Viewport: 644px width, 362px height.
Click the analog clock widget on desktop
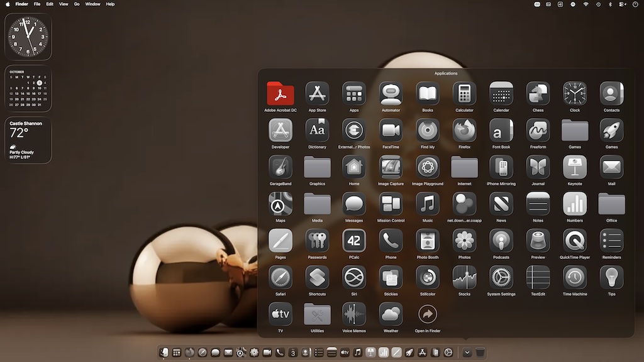tap(28, 37)
